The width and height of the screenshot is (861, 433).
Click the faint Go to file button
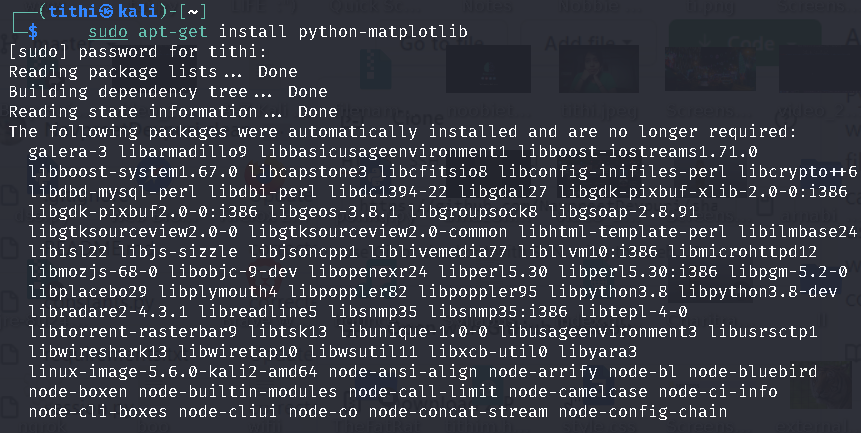point(442,44)
